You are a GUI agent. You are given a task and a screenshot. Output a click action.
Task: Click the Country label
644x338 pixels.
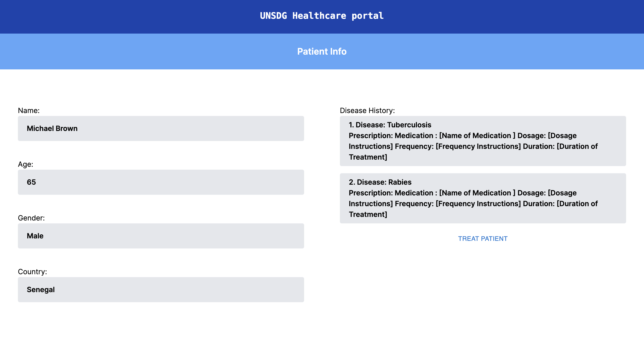(32, 271)
